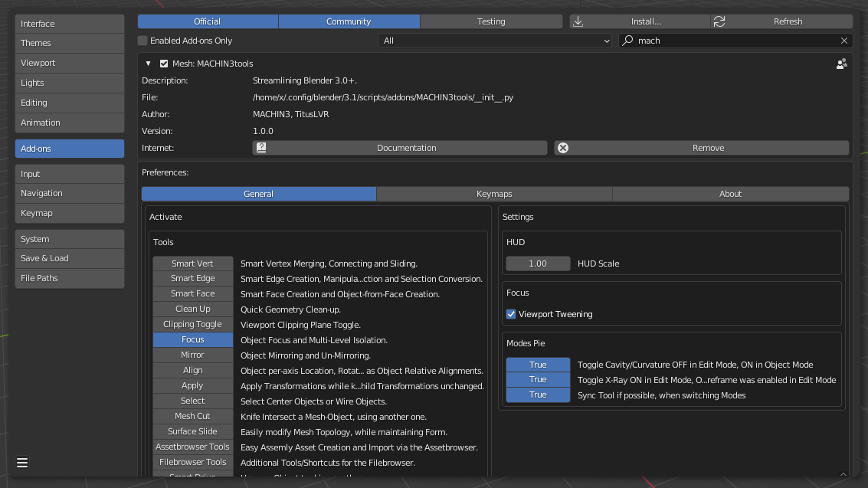Screen dimensions: 868x488
Task: Enable the Mesh Cut tool
Action: pos(192,416)
